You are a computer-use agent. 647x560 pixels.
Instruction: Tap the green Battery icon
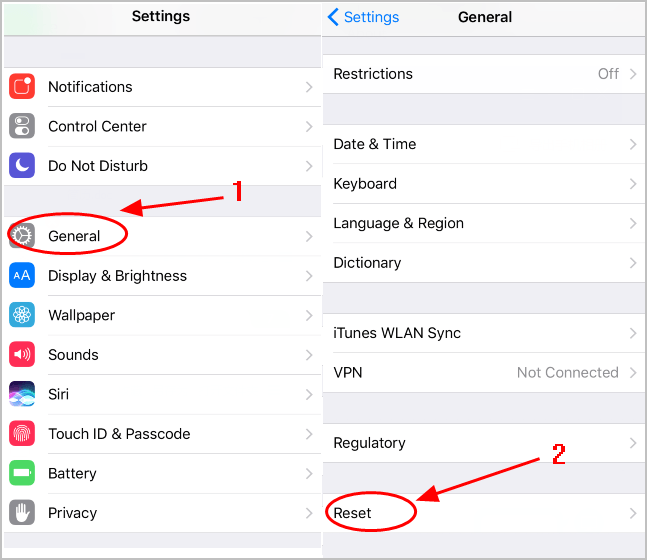pos(22,473)
